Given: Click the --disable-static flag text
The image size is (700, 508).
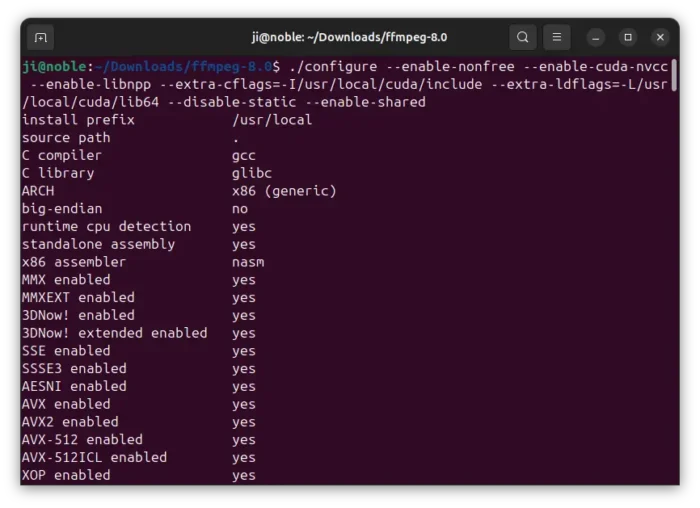Looking at the screenshot, I should coord(232,102).
